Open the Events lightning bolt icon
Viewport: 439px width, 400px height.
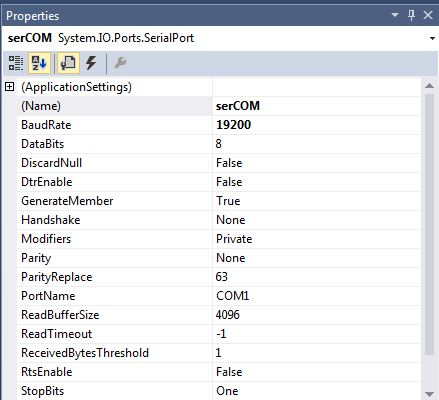[x=91, y=63]
